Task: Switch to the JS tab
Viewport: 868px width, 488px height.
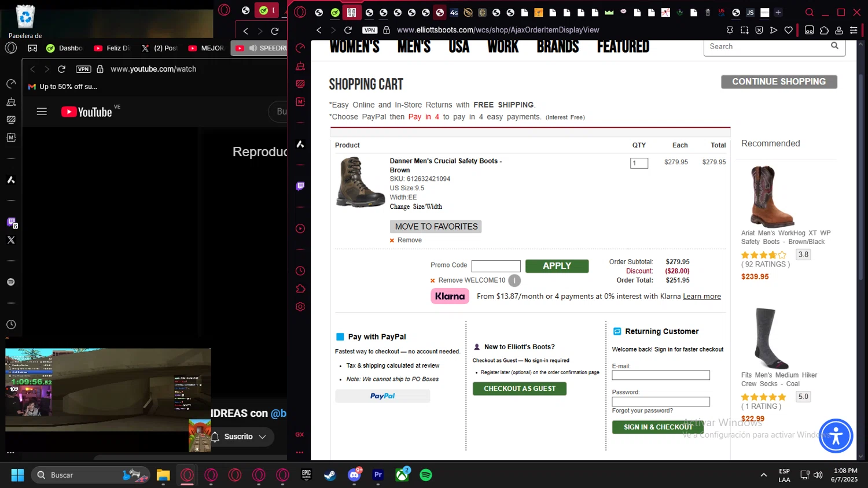Action: coord(750,12)
